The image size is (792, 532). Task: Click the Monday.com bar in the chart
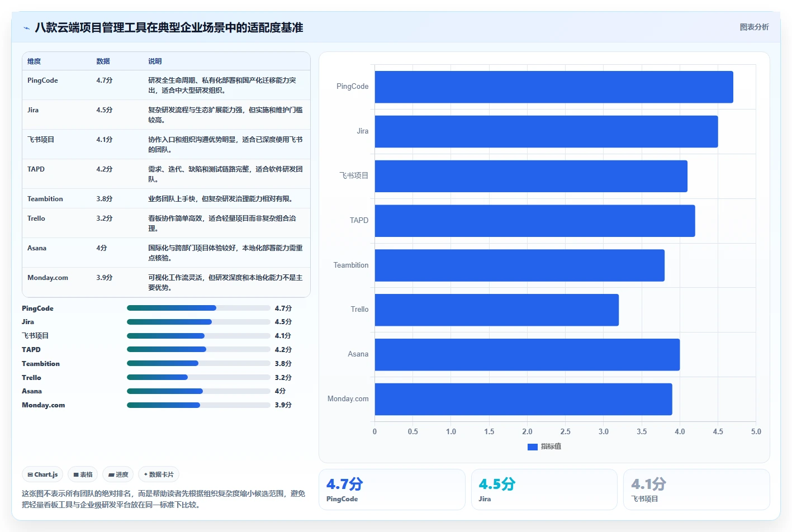(x=523, y=399)
